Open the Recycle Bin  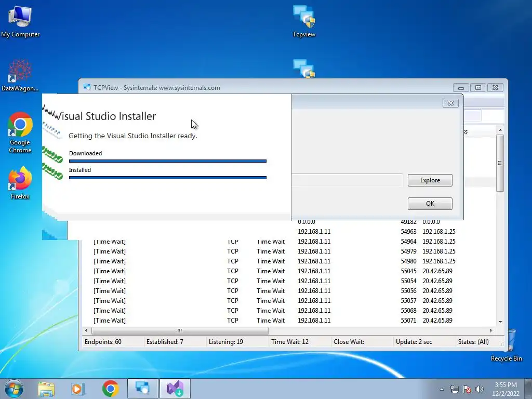click(x=507, y=345)
